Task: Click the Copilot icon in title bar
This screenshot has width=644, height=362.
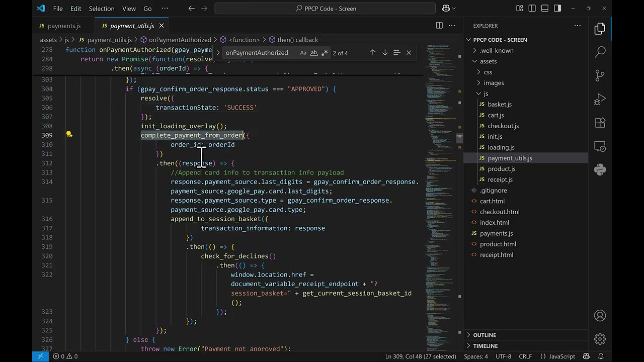Action: tap(446, 9)
